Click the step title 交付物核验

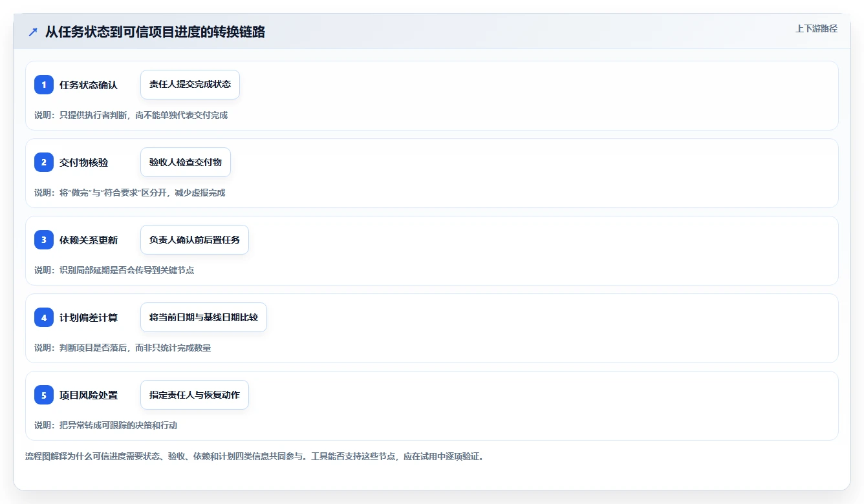(84, 162)
